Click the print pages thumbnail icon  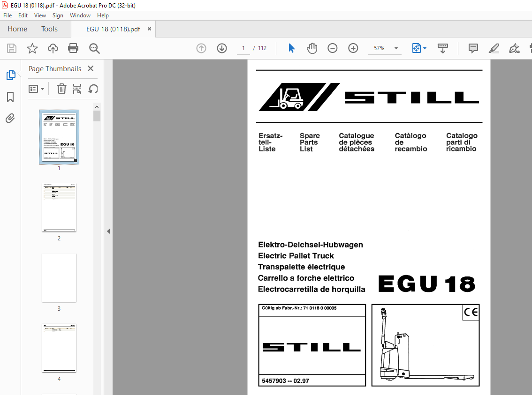[77, 89]
